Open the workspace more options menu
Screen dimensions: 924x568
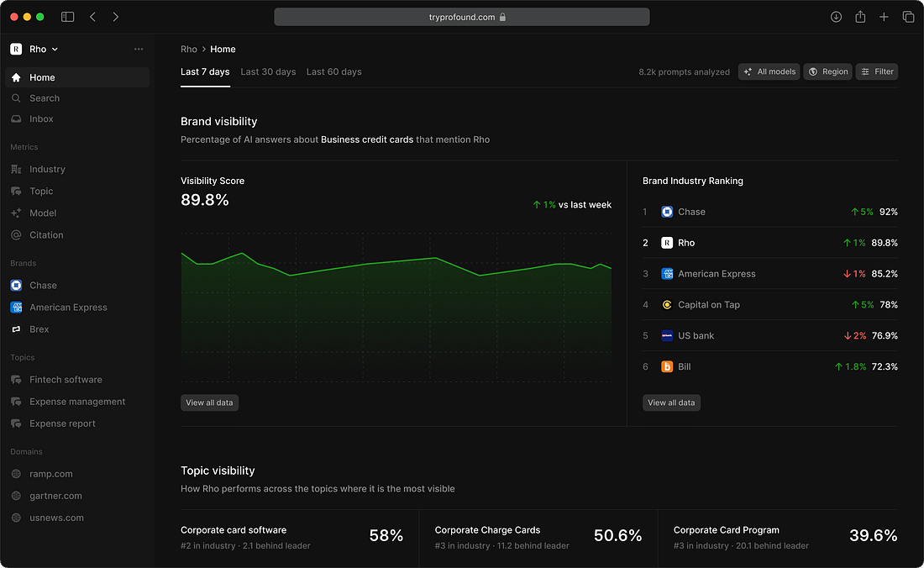click(139, 49)
